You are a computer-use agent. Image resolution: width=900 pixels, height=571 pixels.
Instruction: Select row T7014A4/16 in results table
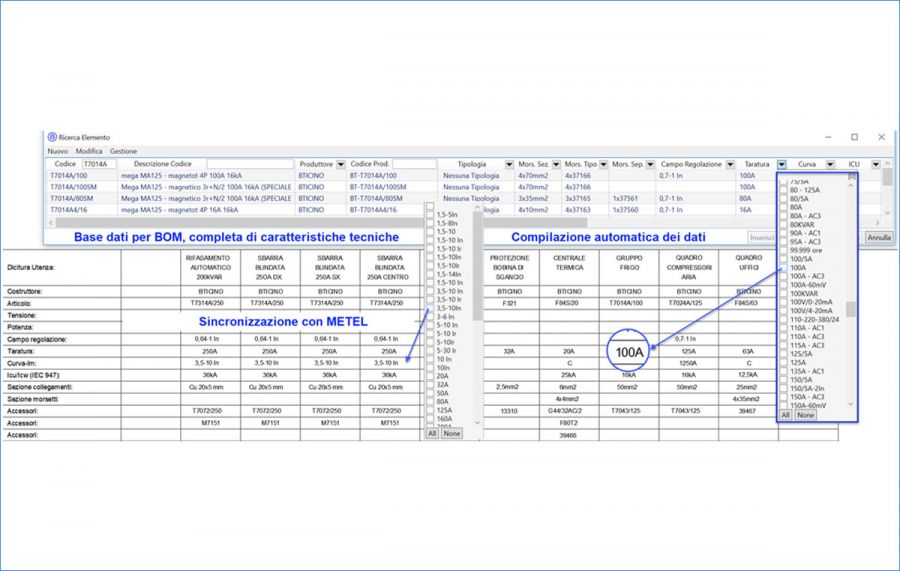tap(463, 210)
